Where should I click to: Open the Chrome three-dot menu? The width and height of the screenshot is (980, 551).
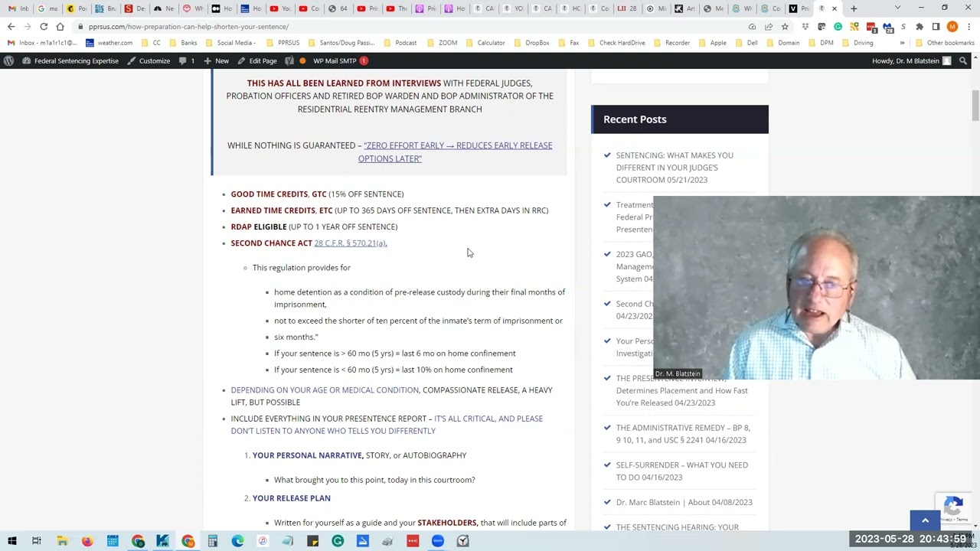coord(969,27)
